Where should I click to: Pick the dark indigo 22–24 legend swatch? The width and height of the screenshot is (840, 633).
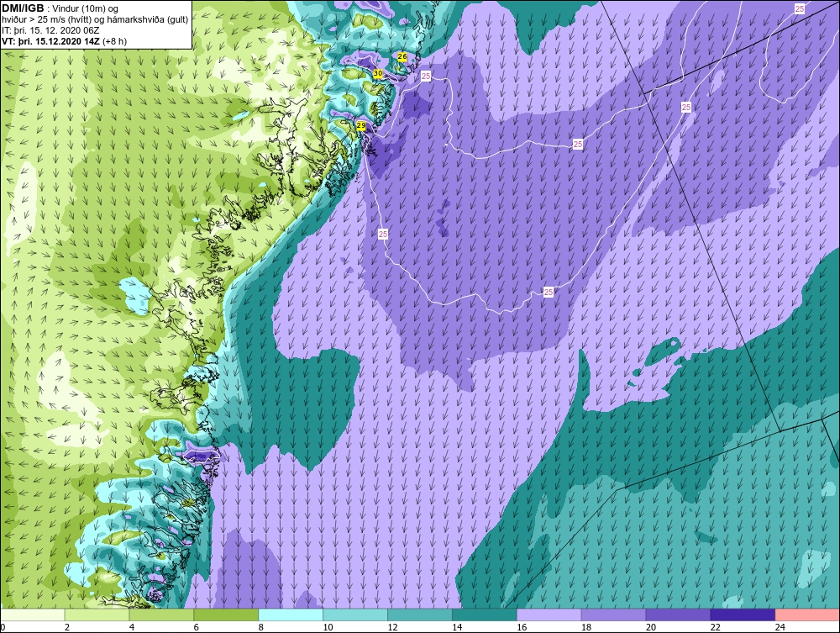743,615
